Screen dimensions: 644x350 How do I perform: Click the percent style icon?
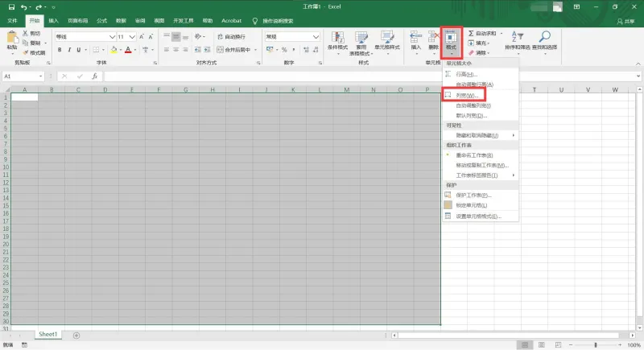click(284, 50)
